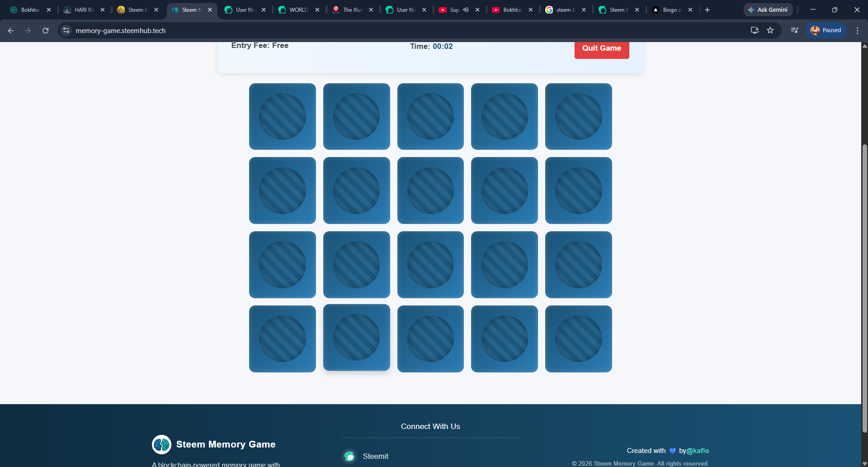868x467 pixels.
Task: Close the WORLD tab
Action: (317, 10)
